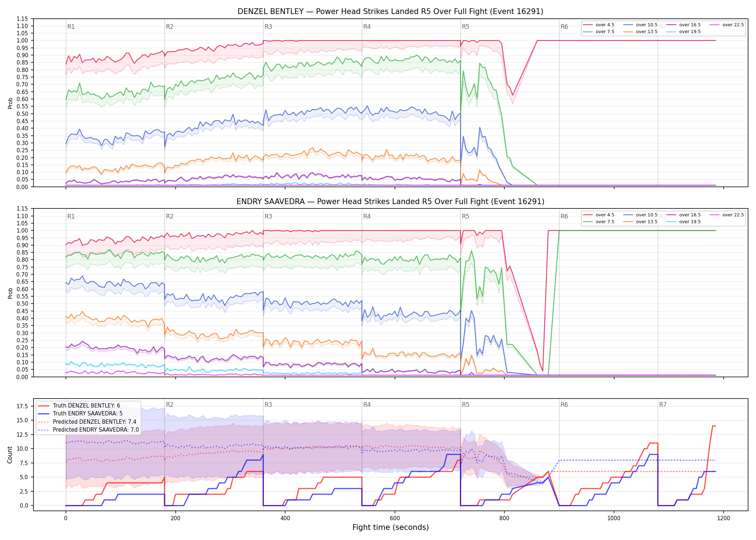Viewport: 756px width, 540px height.
Task: Click the 'Prob' y-axis label of Bentley chart
Action: (x=10, y=103)
